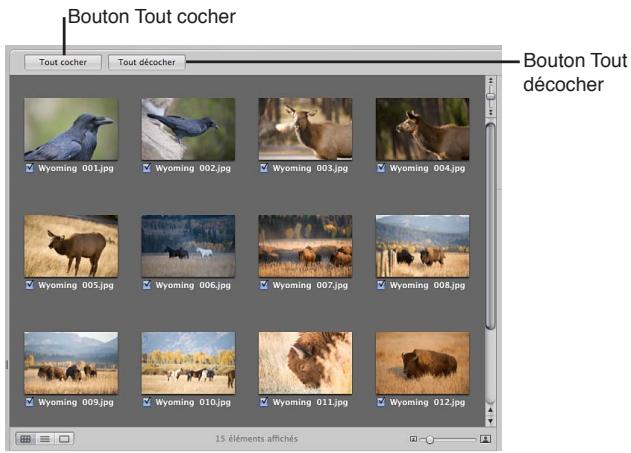Toggle Wyoming 011.jpg checkbox
Viewport: 631px width, 453px height.
(264, 402)
